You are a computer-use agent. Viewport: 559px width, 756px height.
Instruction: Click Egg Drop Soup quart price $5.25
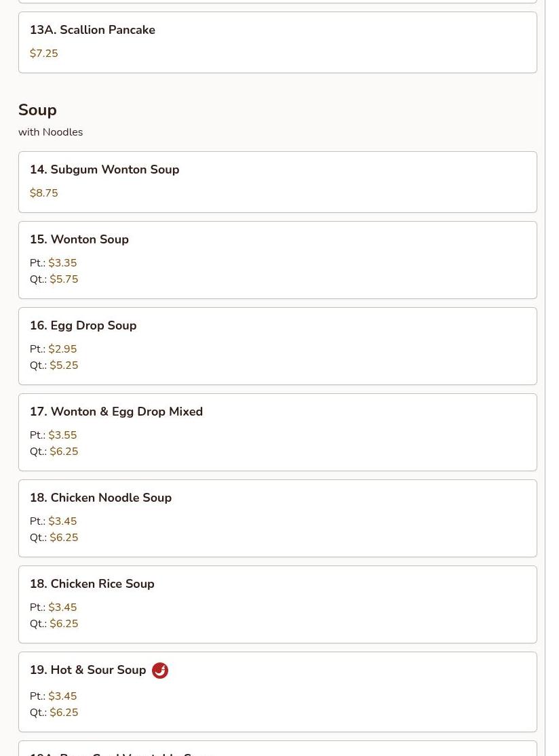pyautogui.click(x=64, y=365)
